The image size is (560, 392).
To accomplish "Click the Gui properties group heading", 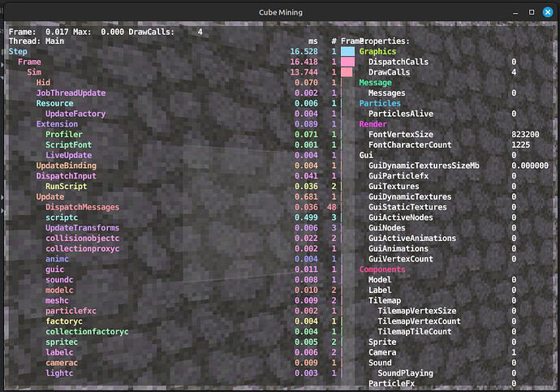I will [366, 155].
